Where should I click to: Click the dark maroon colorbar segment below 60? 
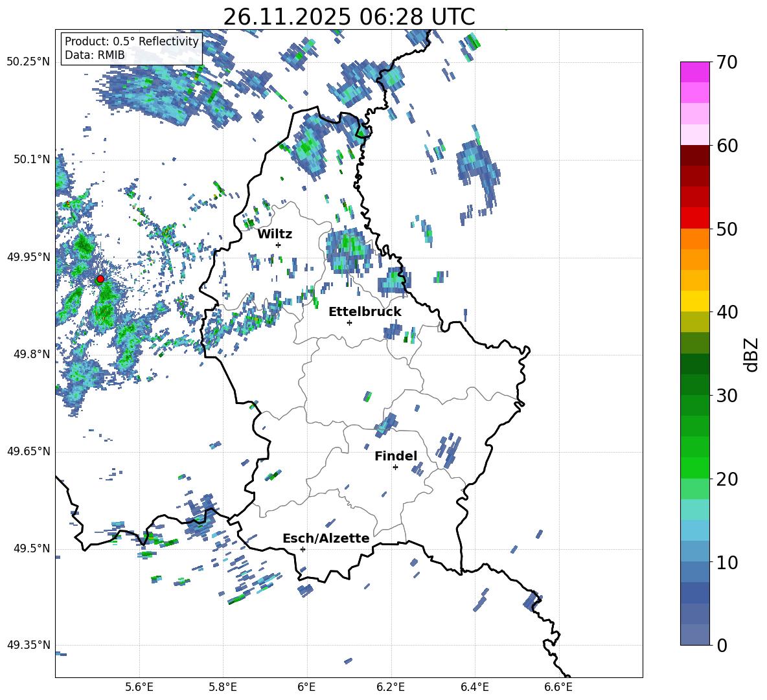click(694, 155)
